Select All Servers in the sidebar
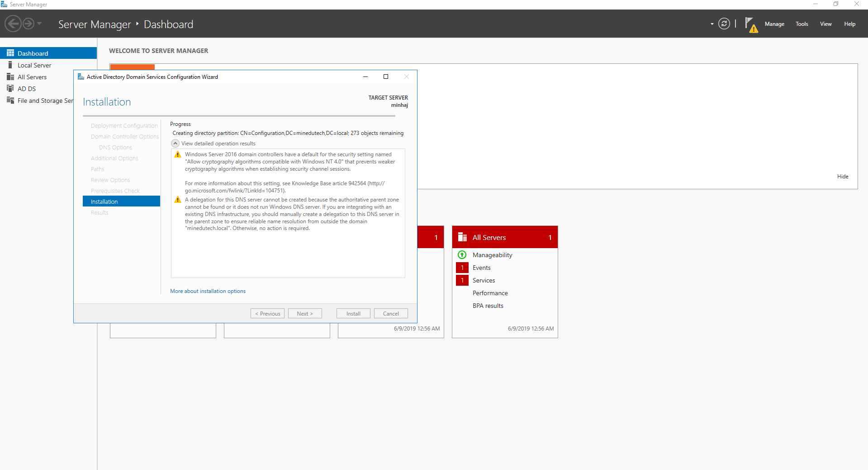The image size is (868, 470). (x=32, y=77)
